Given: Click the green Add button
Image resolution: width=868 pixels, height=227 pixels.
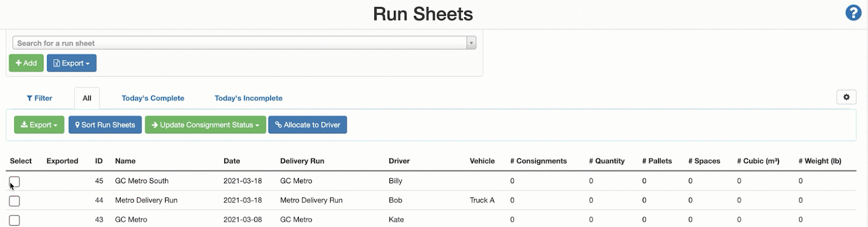Looking at the screenshot, I should [x=26, y=63].
